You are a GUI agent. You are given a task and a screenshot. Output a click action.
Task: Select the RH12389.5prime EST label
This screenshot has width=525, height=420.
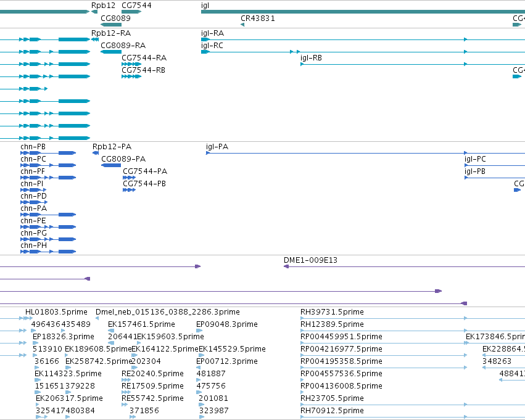tap(332, 324)
